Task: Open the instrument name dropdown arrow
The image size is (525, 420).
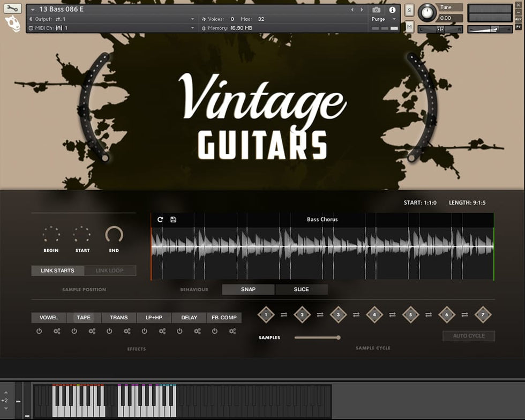Action: (x=33, y=10)
